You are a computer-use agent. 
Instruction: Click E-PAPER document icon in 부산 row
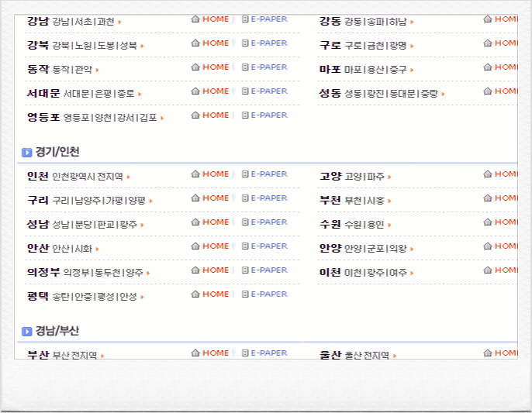point(245,353)
